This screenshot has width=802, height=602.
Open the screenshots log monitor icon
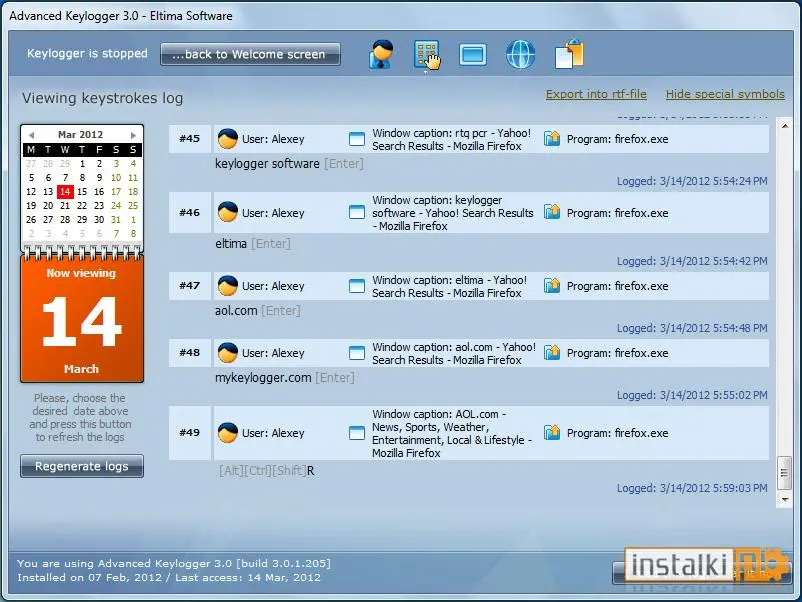tap(473, 54)
